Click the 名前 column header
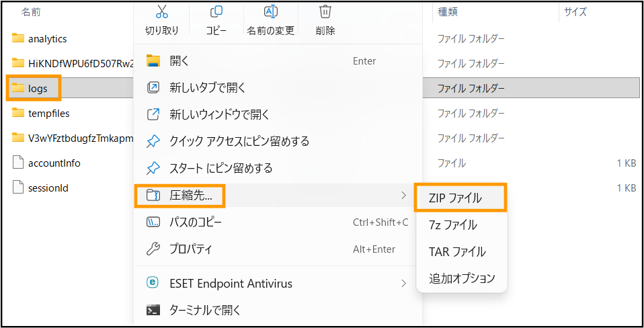This screenshot has height=328, width=644. [31, 12]
